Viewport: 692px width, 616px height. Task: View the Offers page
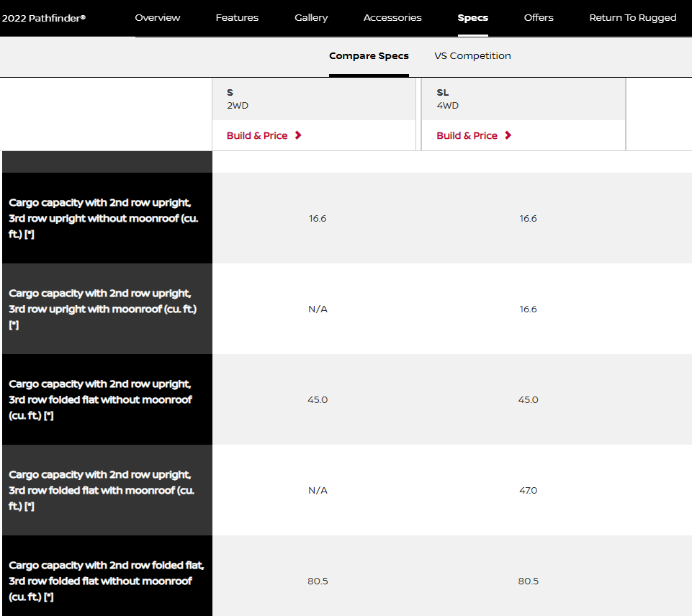539,18
